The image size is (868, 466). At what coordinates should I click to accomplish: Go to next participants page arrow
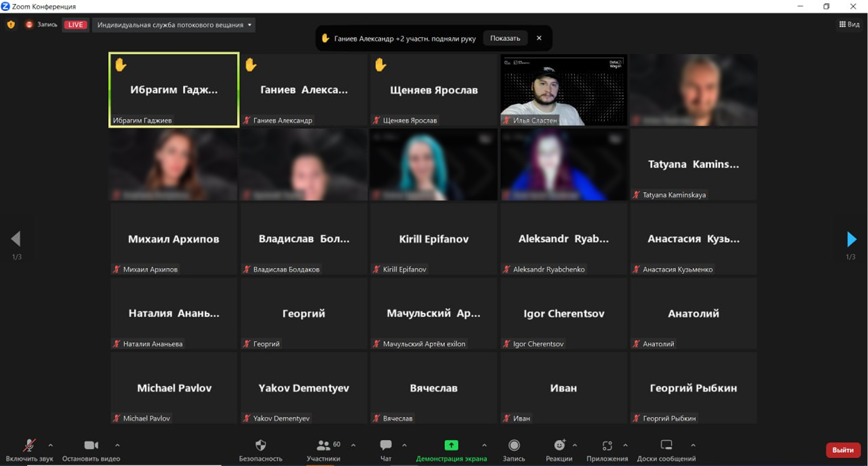pos(851,239)
